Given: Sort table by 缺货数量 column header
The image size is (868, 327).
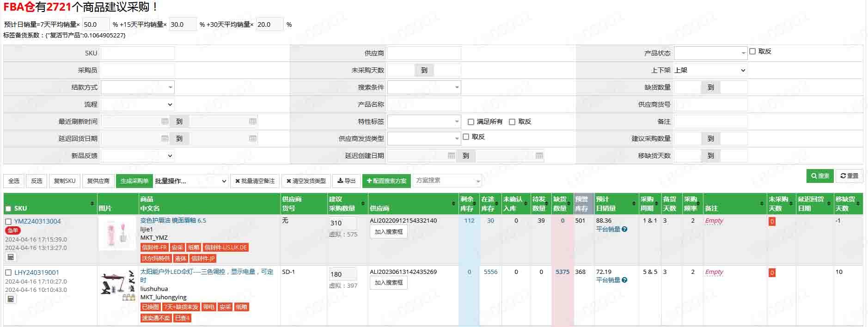Looking at the screenshot, I should (x=562, y=204).
